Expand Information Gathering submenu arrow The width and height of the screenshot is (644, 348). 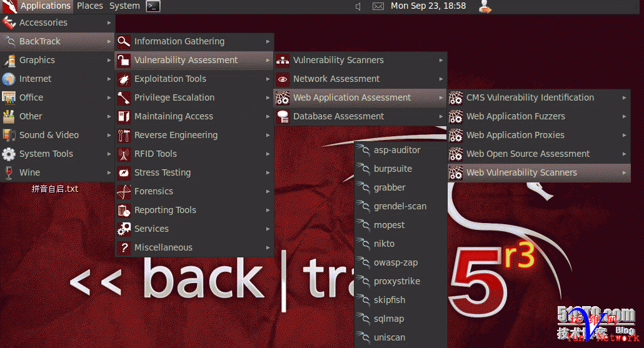pyautogui.click(x=268, y=41)
